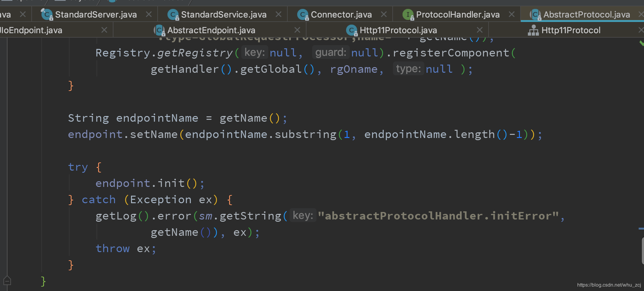
Task: Click the green inspection checkmark indicator
Action: click(x=641, y=43)
